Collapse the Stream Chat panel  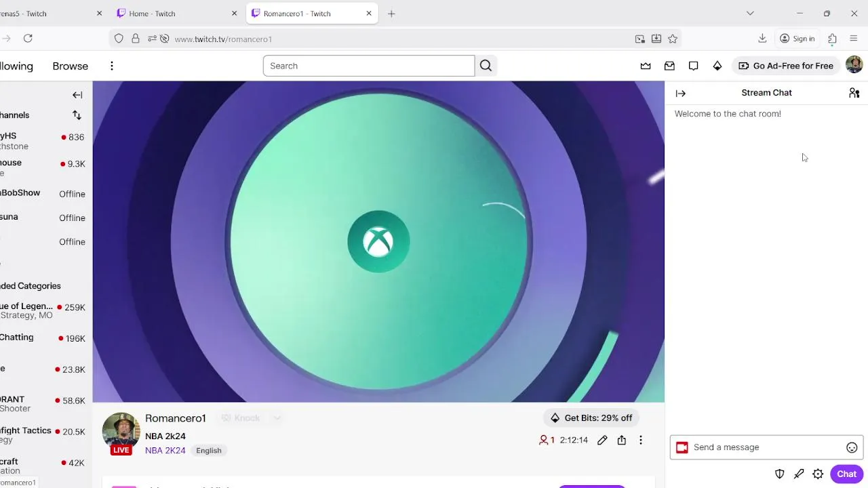click(x=681, y=94)
